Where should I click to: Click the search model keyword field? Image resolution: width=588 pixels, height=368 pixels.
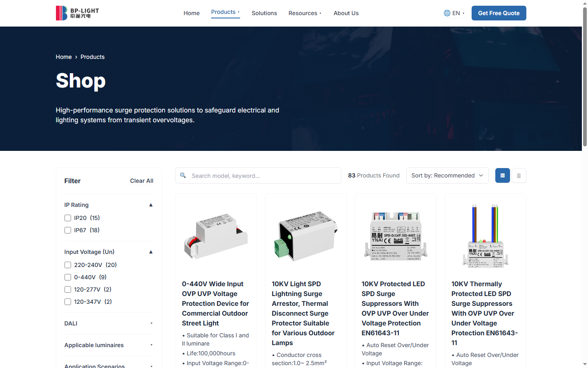(x=258, y=175)
